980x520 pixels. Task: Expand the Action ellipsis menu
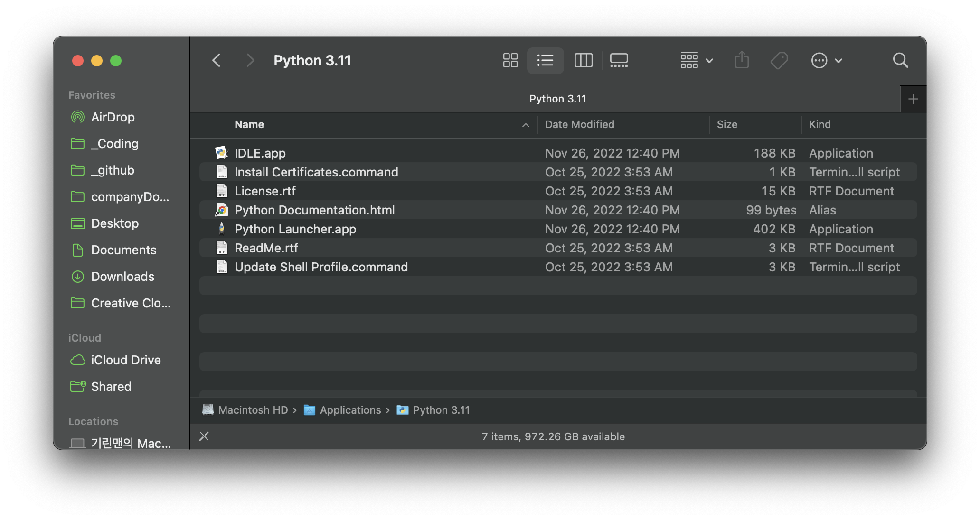(x=826, y=60)
